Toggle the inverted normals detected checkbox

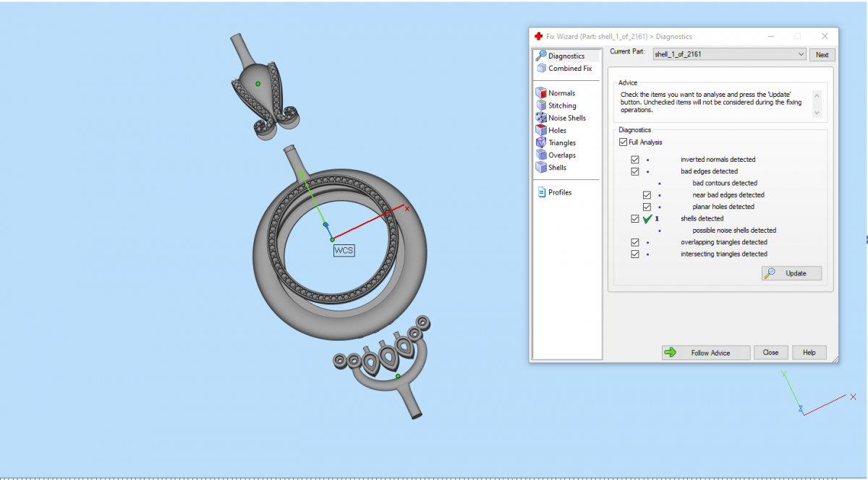635,160
